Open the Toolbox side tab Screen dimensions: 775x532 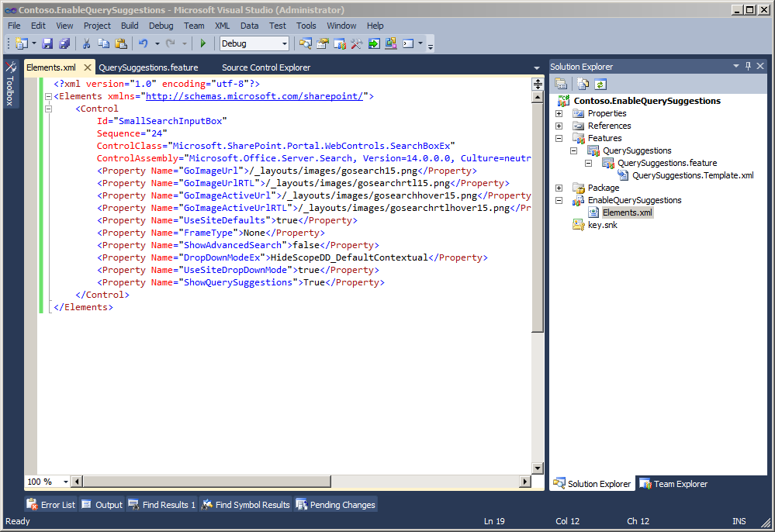pyautogui.click(x=10, y=84)
